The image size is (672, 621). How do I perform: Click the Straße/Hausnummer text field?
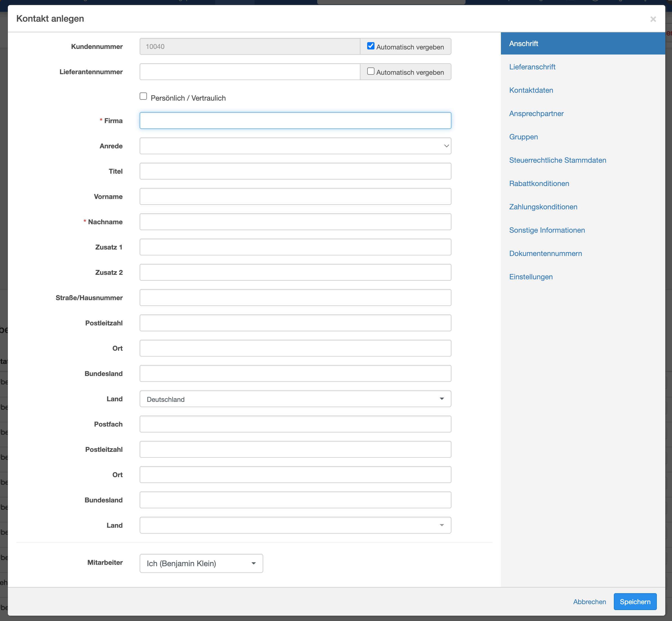tap(295, 298)
